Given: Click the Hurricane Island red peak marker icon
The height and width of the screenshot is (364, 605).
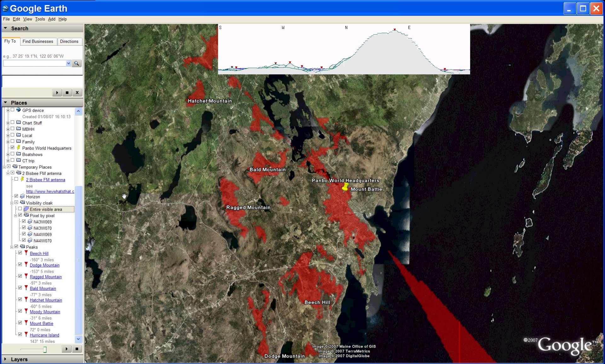Looking at the screenshot, I should coord(26,335).
